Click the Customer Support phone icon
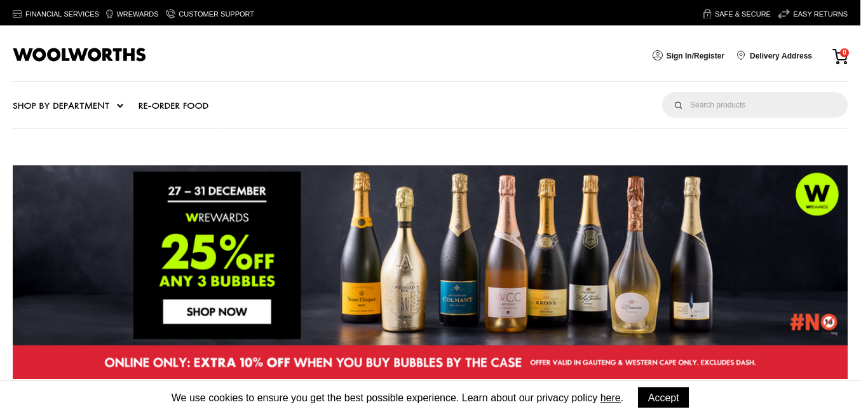 170,13
